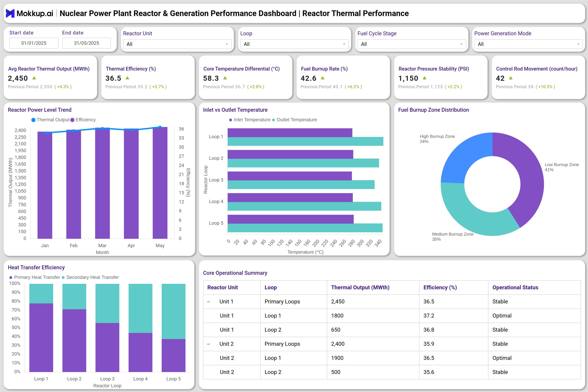Click the up-trend arrow on Avg Reactor Thermal Output

coord(34,78)
